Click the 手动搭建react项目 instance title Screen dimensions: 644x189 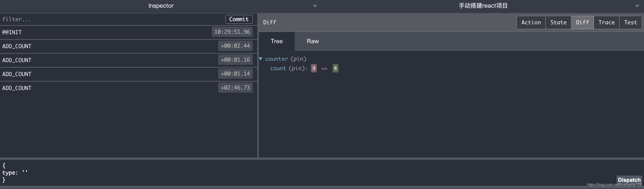pyautogui.click(x=483, y=6)
